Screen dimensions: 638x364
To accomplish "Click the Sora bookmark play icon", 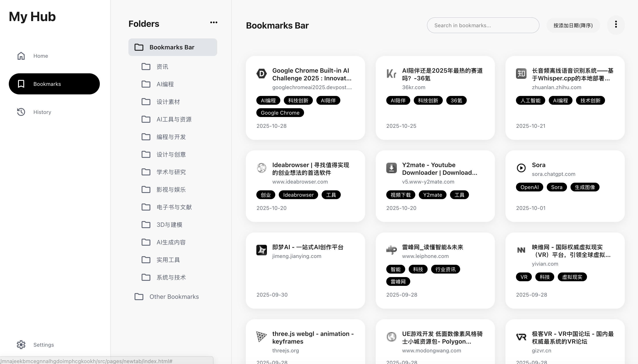I will pos(521,168).
